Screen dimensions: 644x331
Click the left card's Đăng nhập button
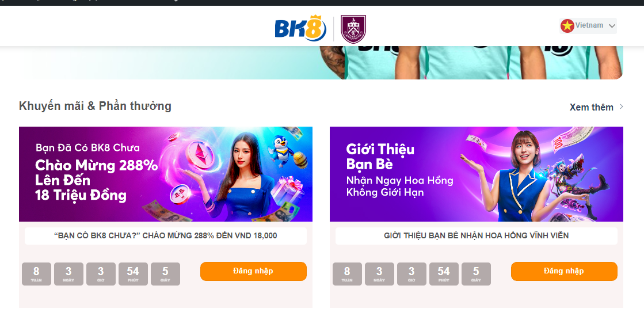253,272
